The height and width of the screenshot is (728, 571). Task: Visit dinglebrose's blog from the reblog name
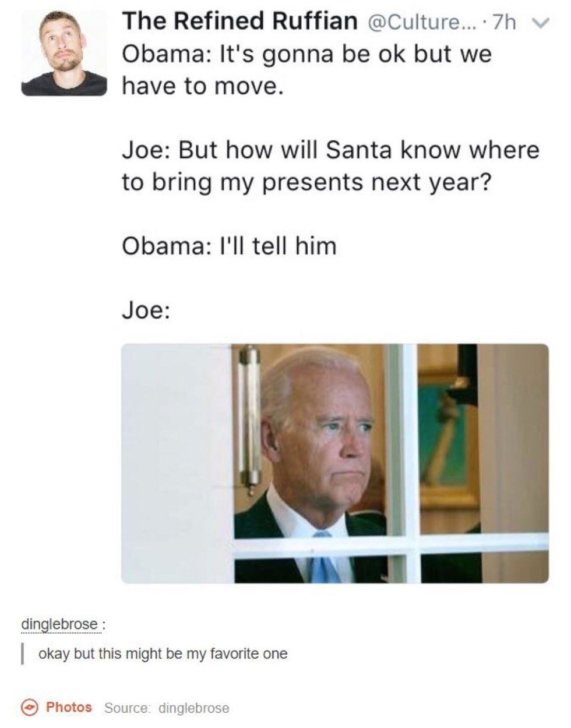[x=59, y=624]
